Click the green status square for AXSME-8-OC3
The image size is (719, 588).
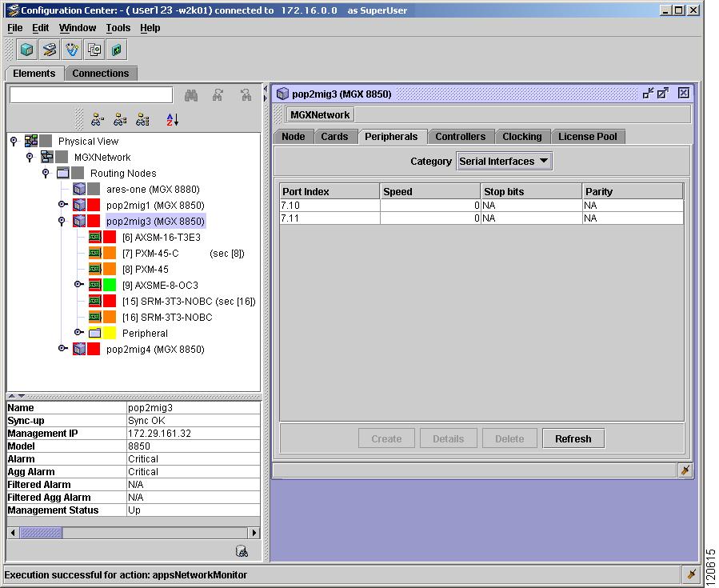pyautogui.click(x=110, y=285)
